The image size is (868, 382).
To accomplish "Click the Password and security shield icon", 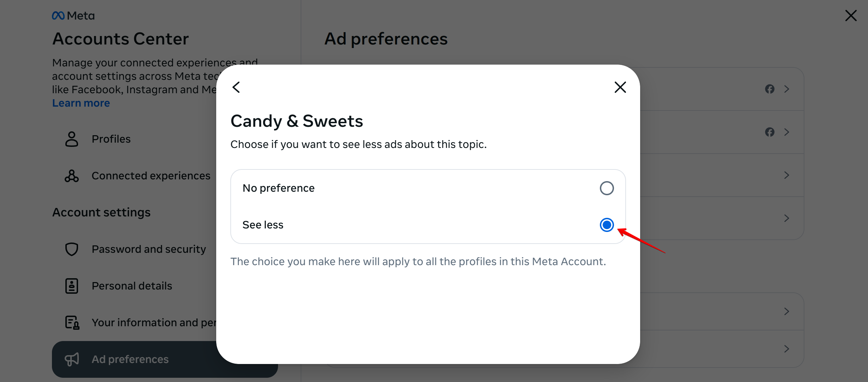I will pos(72,249).
